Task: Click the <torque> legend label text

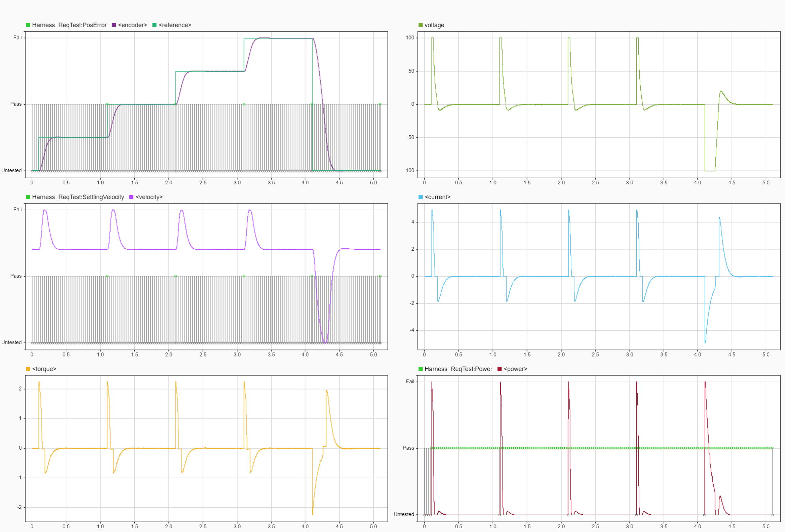Action: click(44, 369)
